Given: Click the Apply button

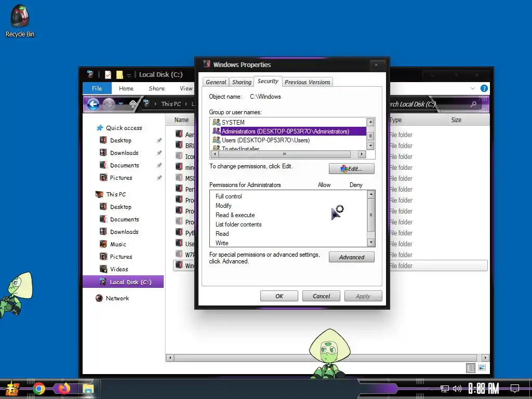Looking at the screenshot, I should coord(363,296).
